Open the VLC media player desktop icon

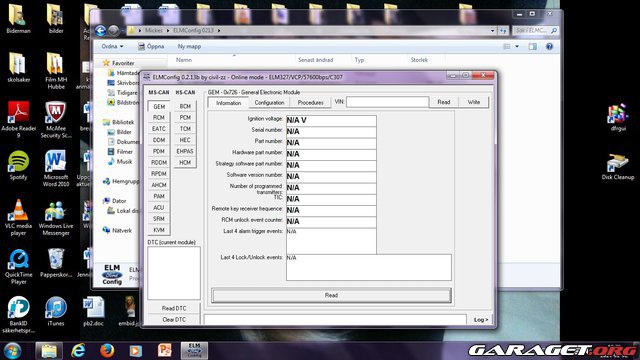coord(18,217)
